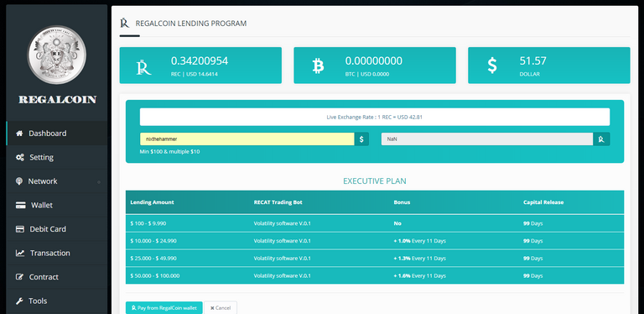
Task: Click the Transaction chart icon
Action: click(x=20, y=254)
